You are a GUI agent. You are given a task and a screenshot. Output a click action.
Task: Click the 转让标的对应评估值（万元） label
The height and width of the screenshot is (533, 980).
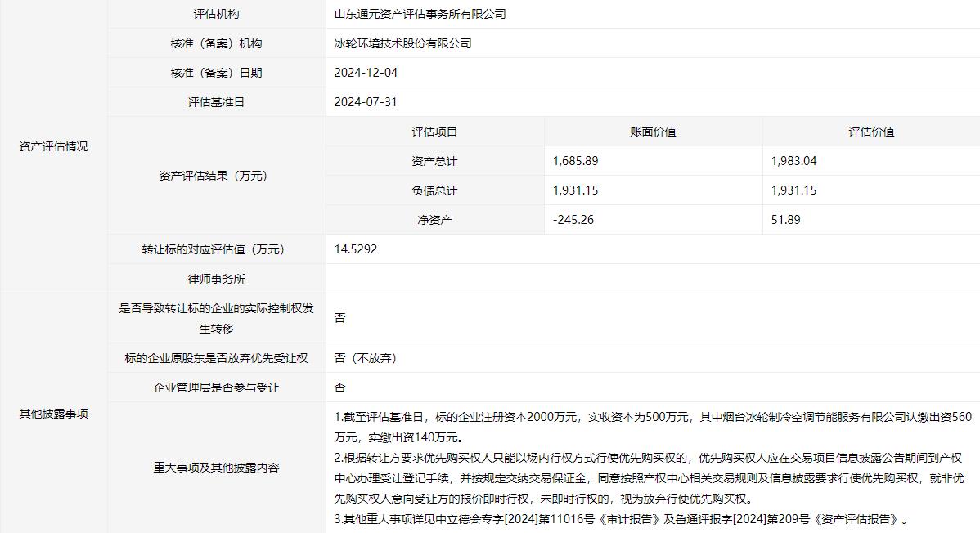click(x=216, y=249)
